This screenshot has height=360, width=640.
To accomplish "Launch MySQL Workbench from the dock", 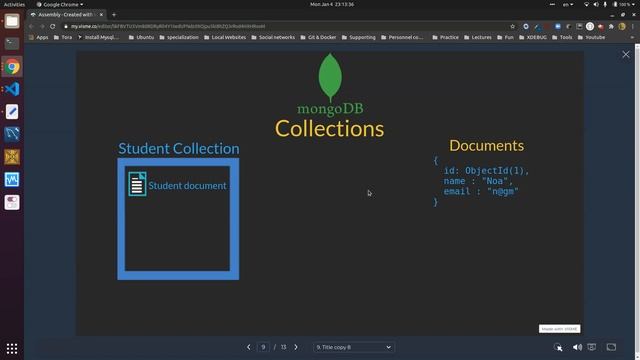I will 12,134.
